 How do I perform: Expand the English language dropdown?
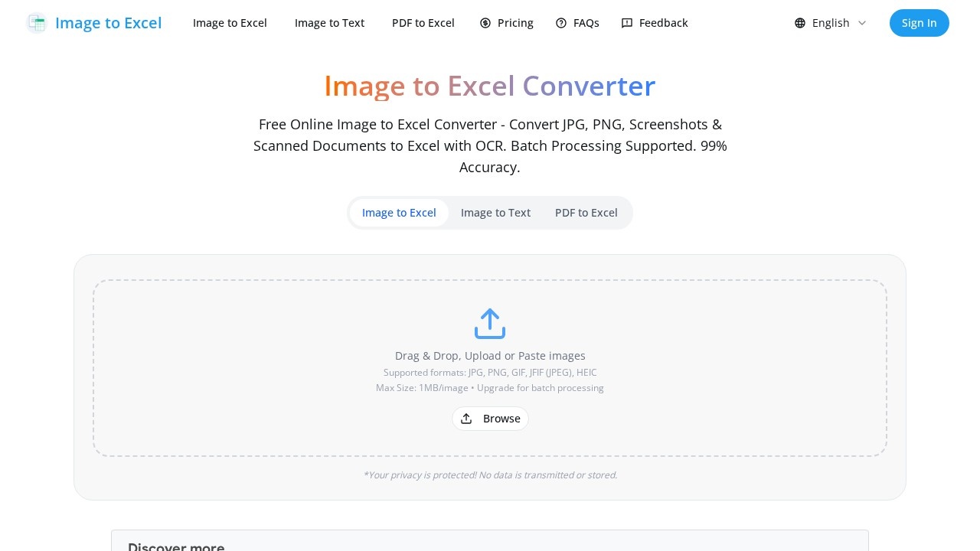(x=831, y=23)
